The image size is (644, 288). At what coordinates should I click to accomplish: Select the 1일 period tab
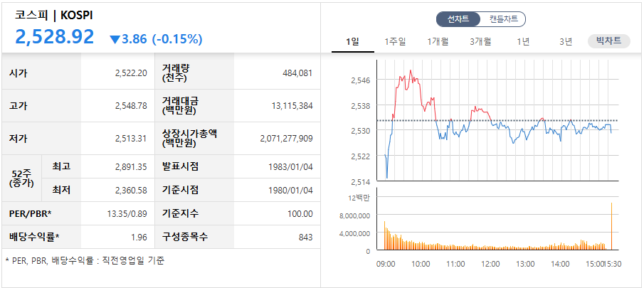point(353,41)
